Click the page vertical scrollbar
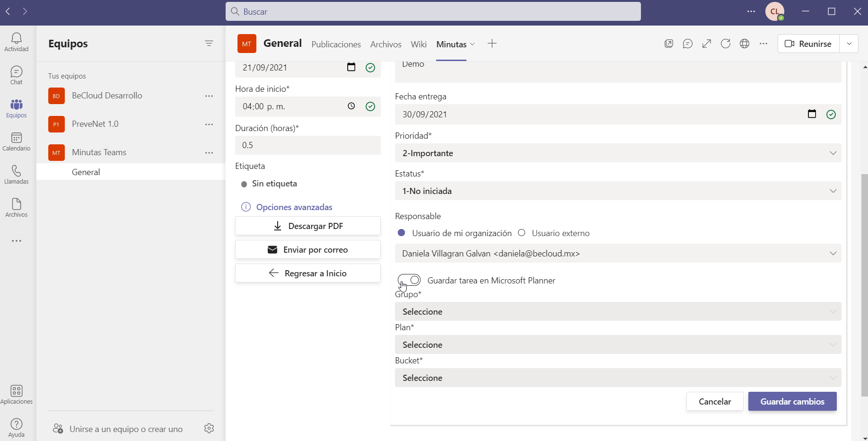868x441 pixels. click(x=864, y=285)
